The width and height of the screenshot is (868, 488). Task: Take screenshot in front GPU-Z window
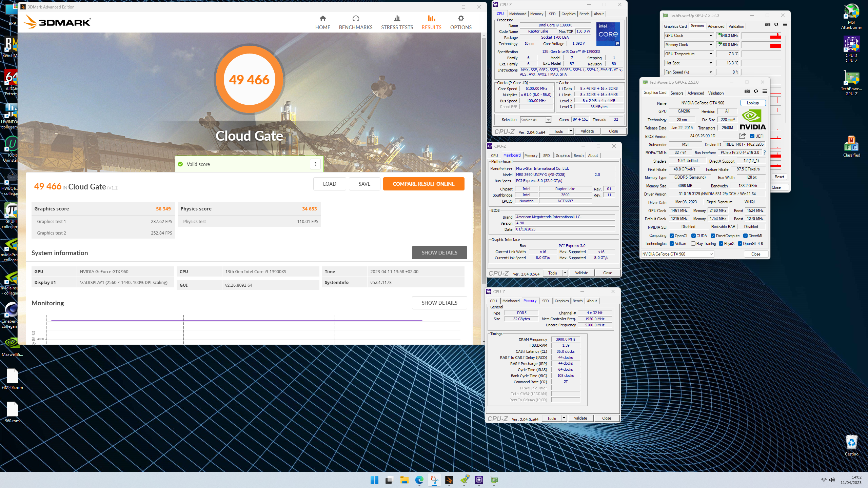747,91
